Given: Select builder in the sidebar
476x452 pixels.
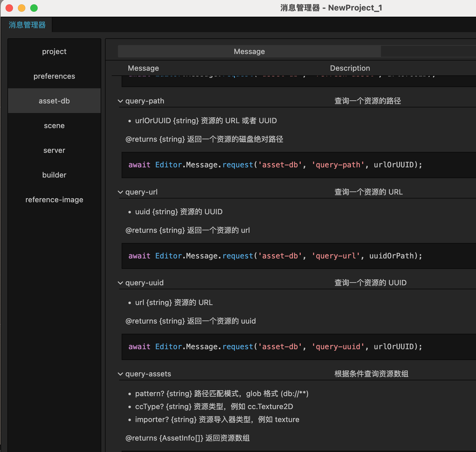Looking at the screenshot, I should click(x=54, y=175).
